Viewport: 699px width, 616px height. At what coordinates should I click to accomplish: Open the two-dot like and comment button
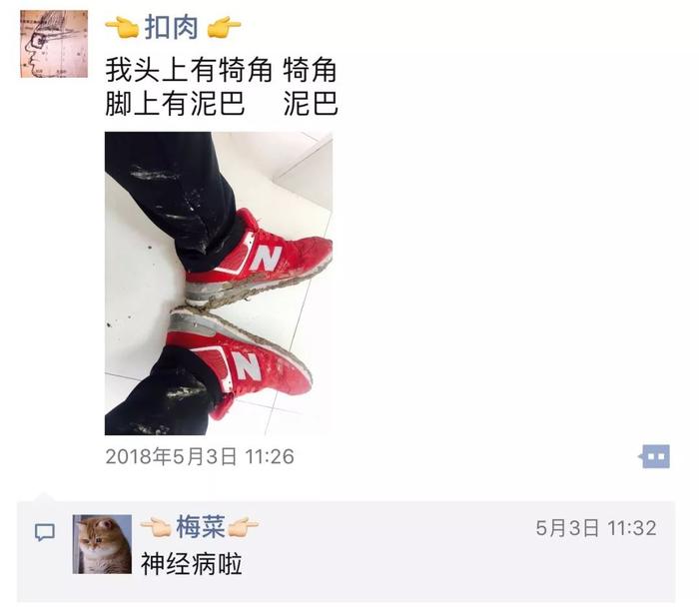pyautogui.click(x=654, y=456)
